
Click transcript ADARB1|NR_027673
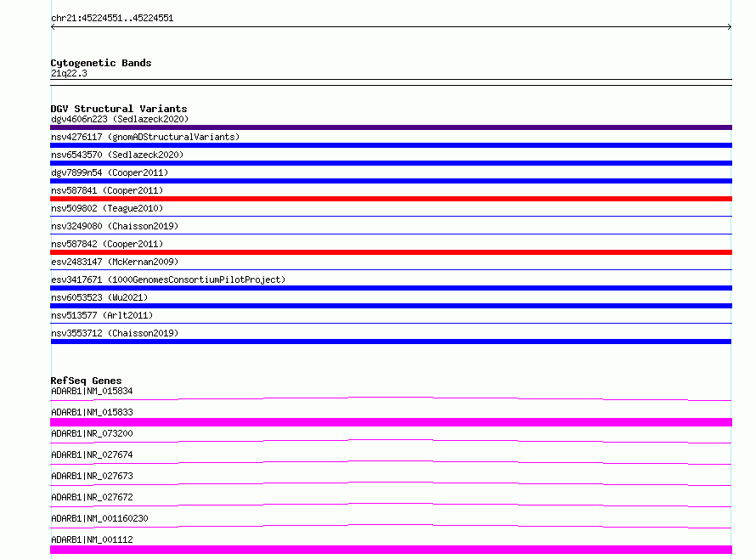(x=92, y=476)
